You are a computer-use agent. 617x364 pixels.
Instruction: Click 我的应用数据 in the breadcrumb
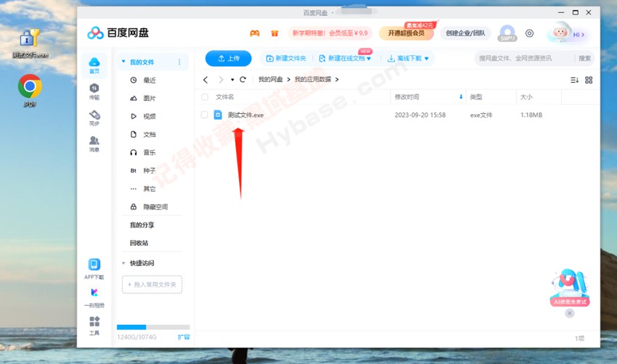pyautogui.click(x=313, y=80)
